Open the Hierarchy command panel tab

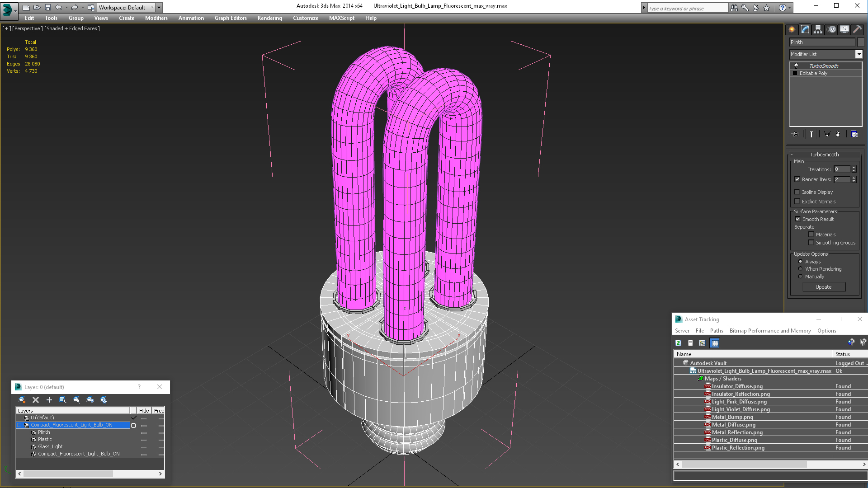[818, 29]
